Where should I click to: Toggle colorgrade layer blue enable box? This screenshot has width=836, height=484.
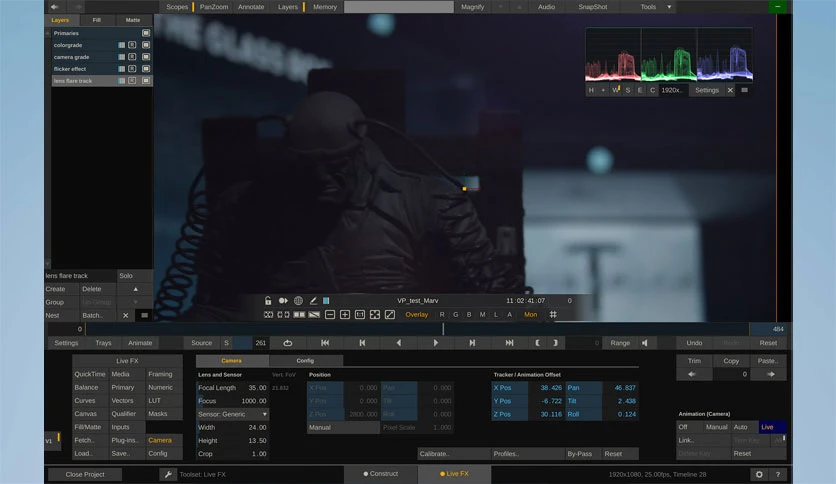click(x=122, y=45)
